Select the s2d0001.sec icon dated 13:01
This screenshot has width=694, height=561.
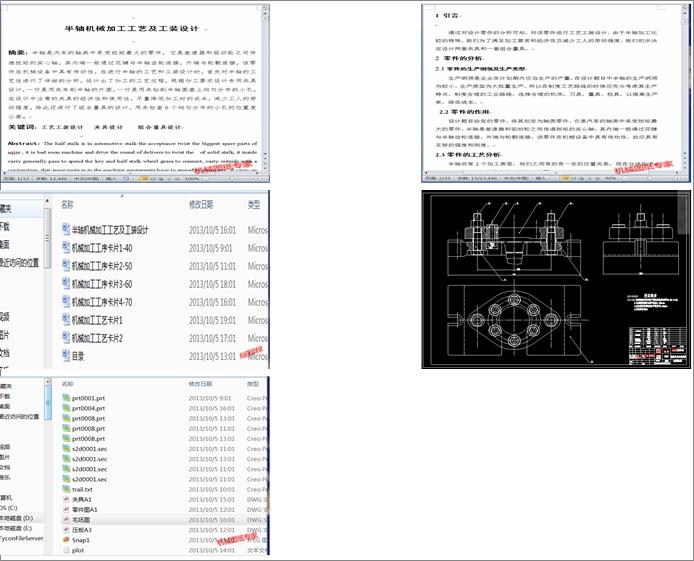[x=66, y=459]
